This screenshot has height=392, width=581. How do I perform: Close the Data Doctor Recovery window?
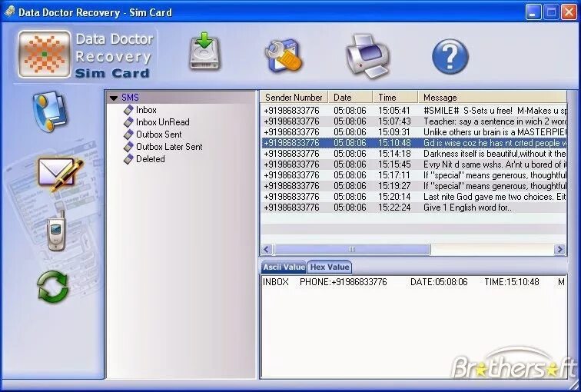click(x=569, y=12)
